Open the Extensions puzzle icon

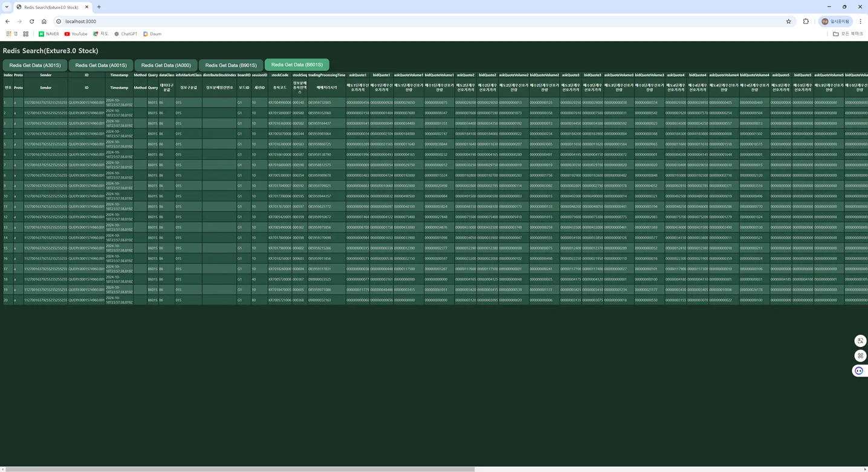pos(806,21)
